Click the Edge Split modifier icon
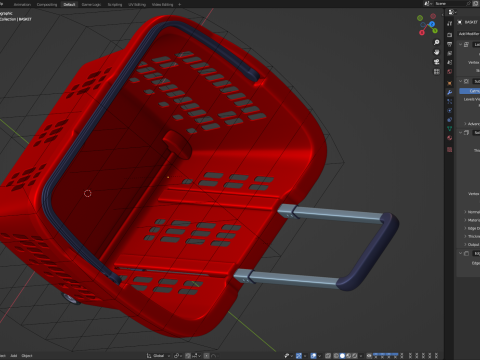The width and height of the screenshot is (480, 360). [467, 254]
